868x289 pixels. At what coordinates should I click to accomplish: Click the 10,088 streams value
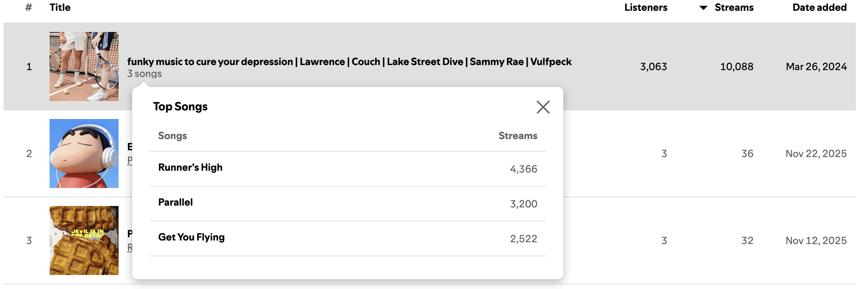pyautogui.click(x=737, y=67)
